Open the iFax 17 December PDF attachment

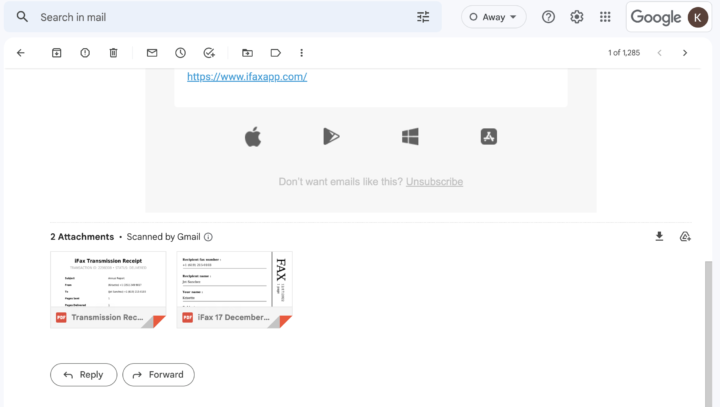pyautogui.click(x=234, y=289)
